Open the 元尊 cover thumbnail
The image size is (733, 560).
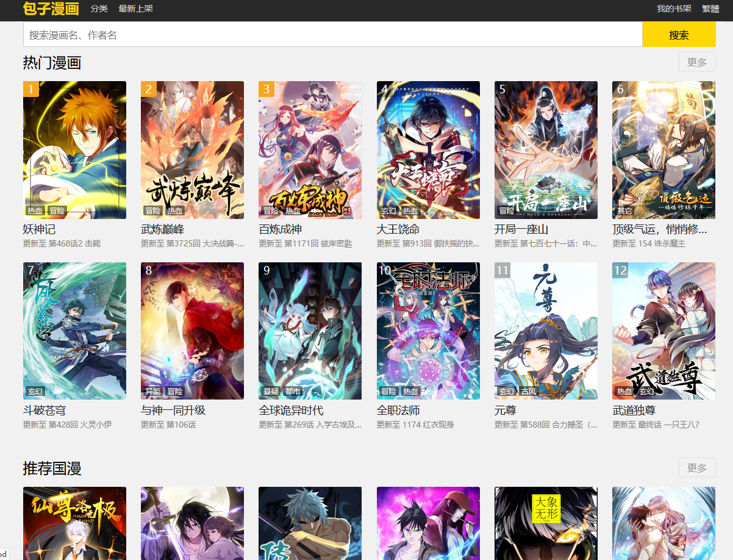point(546,331)
